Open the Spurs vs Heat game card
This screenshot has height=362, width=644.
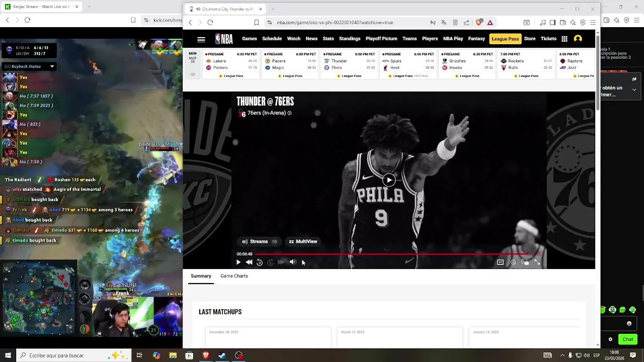[408, 64]
